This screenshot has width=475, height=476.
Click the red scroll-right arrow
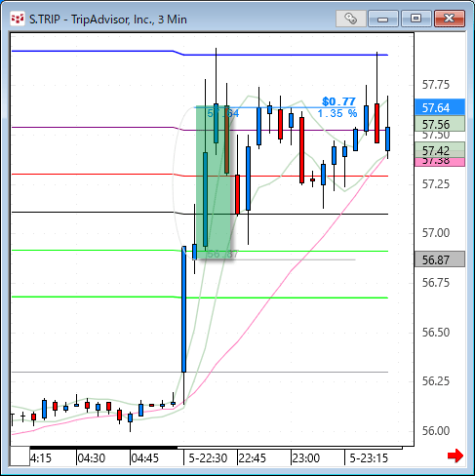[455, 456]
